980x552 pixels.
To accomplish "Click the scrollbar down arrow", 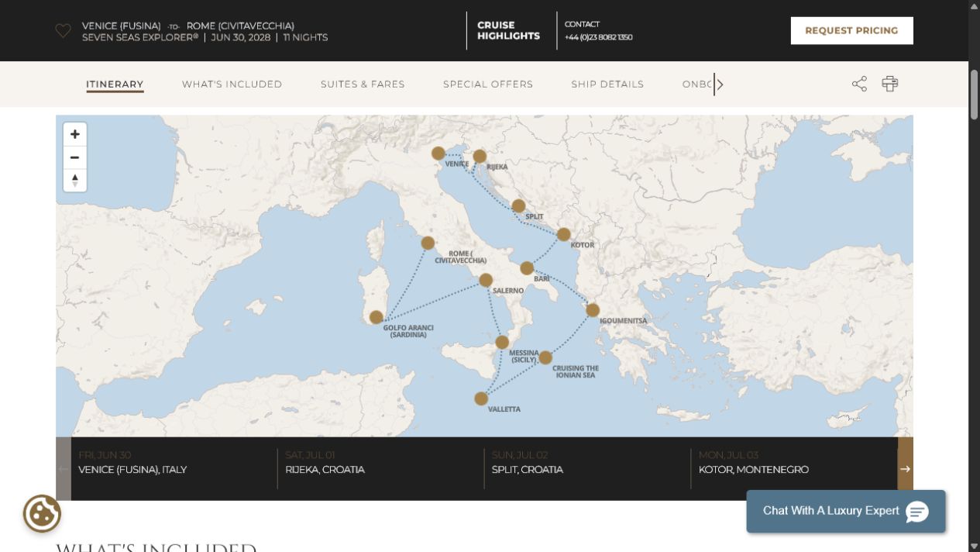I will (x=975, y=546).
